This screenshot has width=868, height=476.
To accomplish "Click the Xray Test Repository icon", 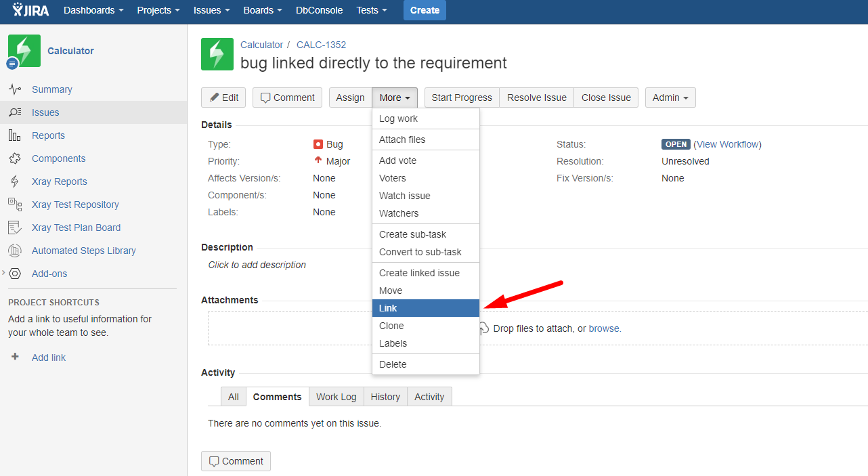I will coord(15,204).
